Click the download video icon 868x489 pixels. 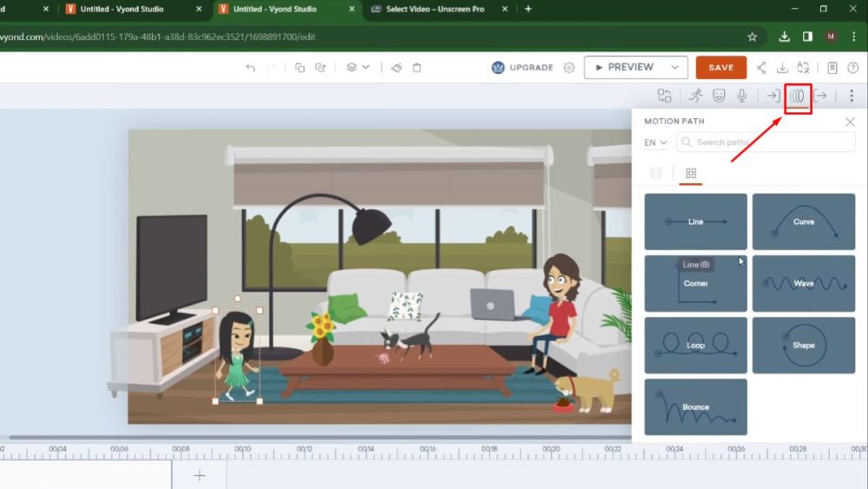click(782, 68)
